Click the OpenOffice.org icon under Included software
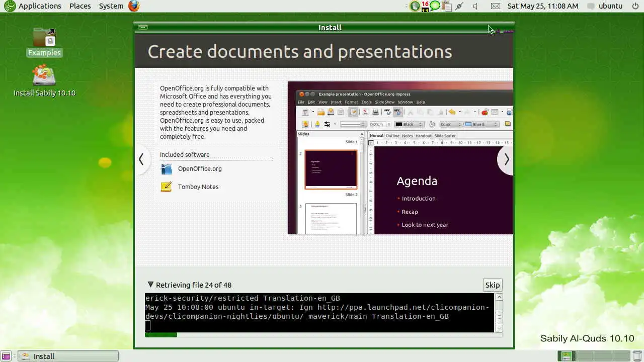Screen dimensions: 644x362 tap(166, 169)
